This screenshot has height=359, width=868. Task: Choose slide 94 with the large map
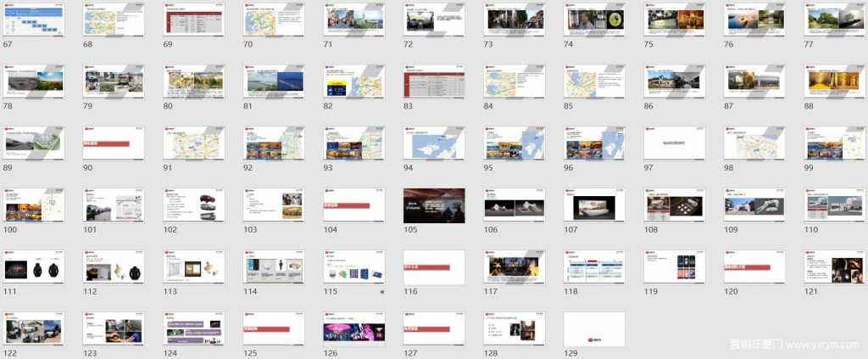click(434, 143)
